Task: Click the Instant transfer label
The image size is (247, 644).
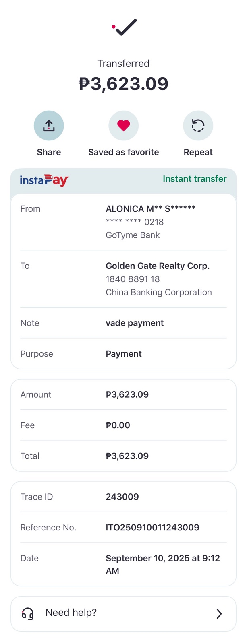Action: click(195, 179)
